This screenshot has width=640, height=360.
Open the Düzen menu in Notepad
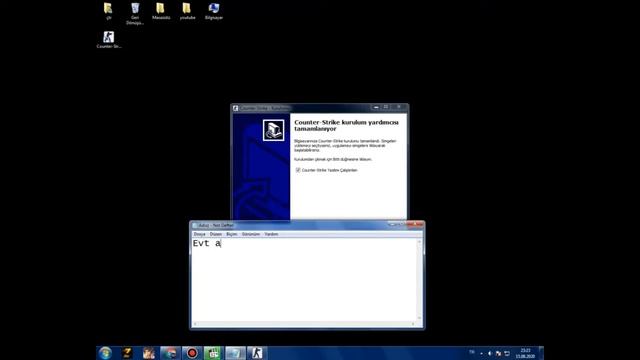pyautogui.click(x=216, y=234)
